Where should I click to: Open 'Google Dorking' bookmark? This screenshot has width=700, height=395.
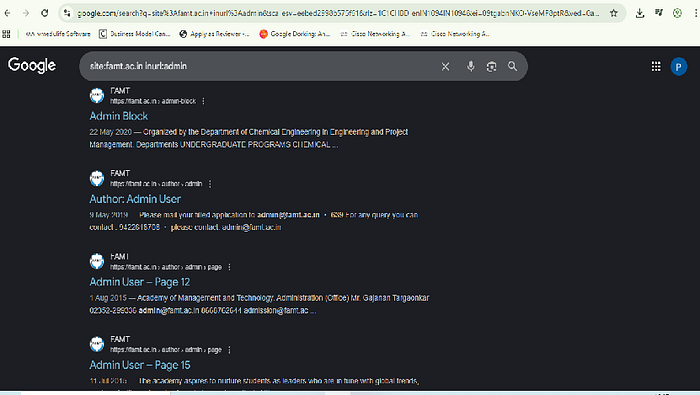(x=295, y=34)
